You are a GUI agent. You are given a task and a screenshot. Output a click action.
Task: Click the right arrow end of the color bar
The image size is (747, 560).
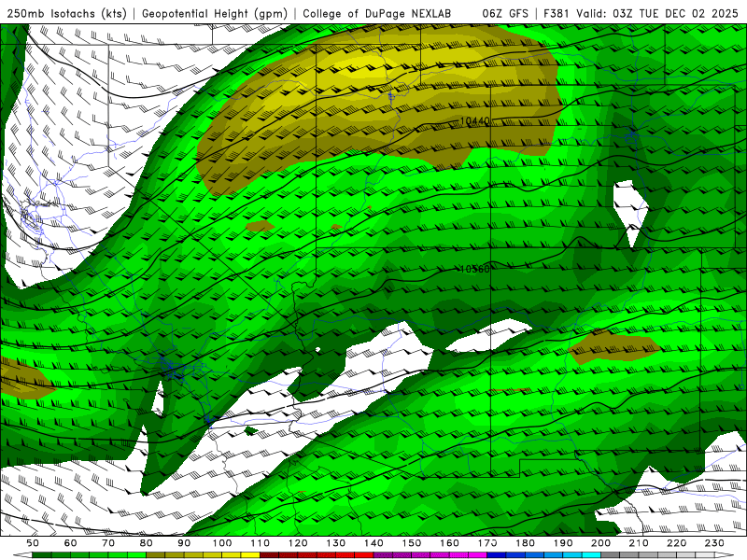coord(725,555)
